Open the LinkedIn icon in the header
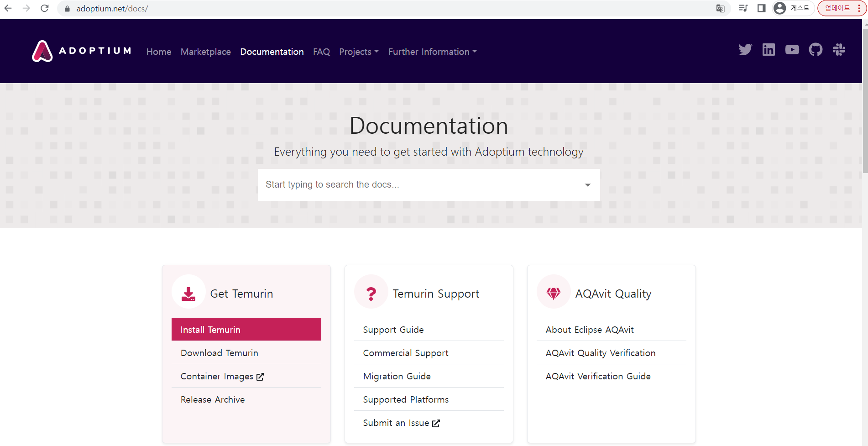Screen dimensions: 868x446 point(769,49)
